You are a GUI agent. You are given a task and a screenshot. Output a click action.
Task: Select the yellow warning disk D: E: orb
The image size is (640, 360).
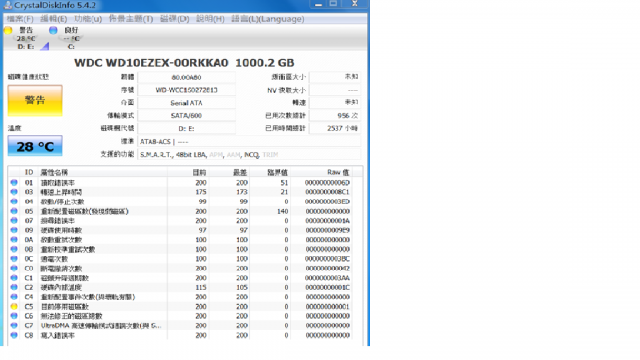(8, 30)
